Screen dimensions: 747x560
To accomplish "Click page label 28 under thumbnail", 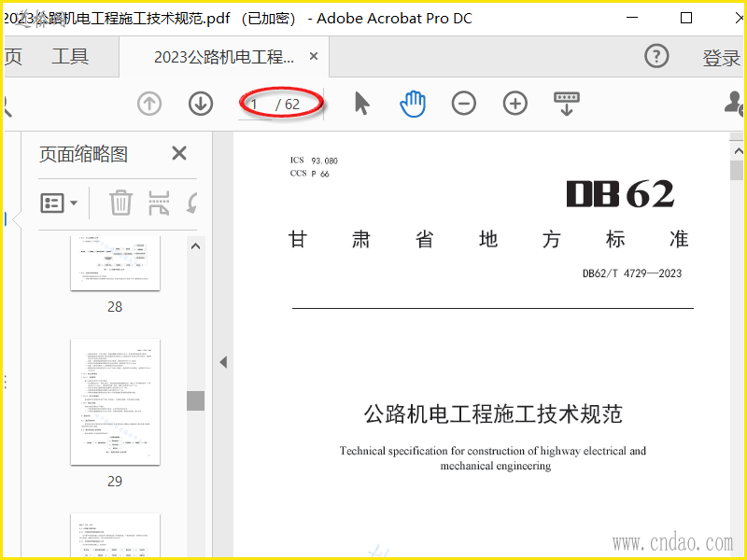I will pyautogui.click(x=115, y=307).
